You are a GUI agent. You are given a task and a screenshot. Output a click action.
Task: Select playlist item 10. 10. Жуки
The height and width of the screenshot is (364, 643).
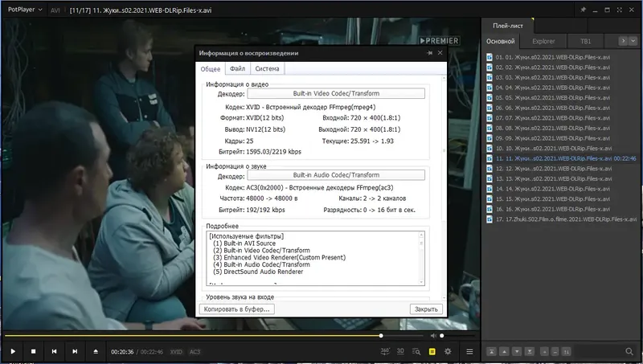[553, 149]
